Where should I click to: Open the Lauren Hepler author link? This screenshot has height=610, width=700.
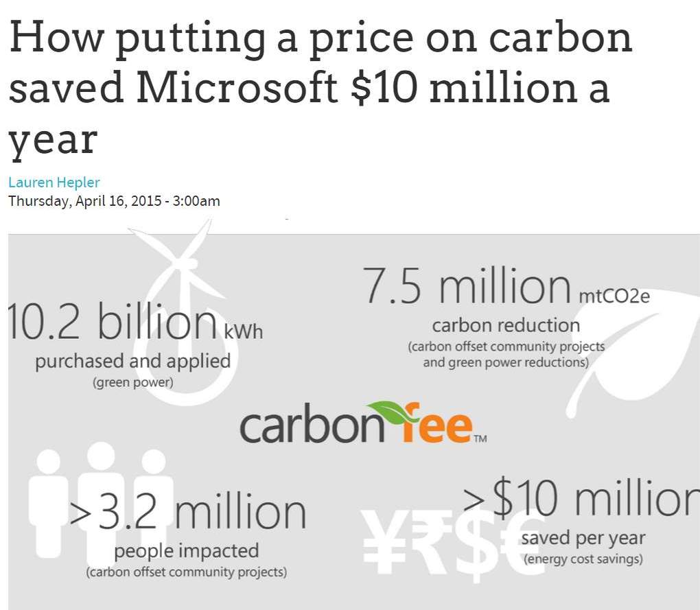[54, 182]
